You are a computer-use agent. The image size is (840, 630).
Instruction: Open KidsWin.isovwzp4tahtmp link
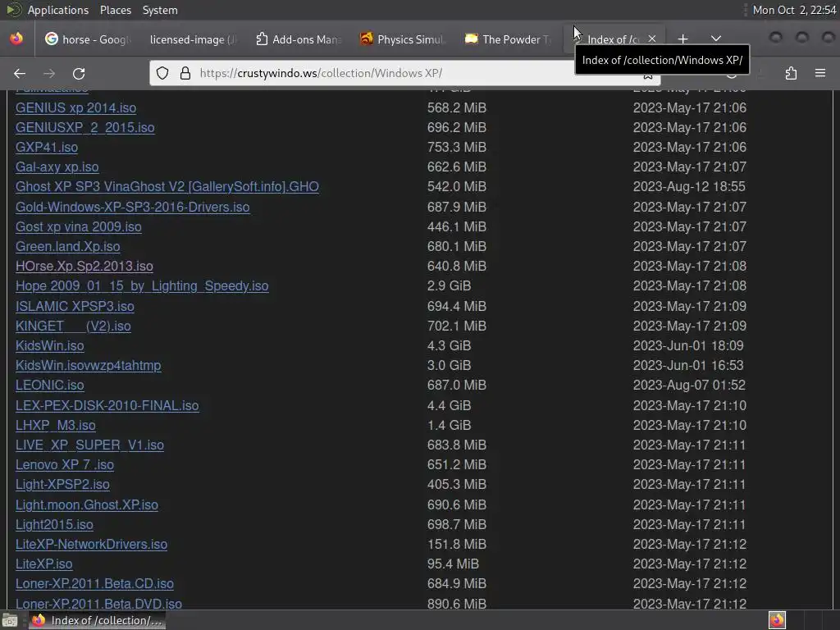(x=88, y=365)
